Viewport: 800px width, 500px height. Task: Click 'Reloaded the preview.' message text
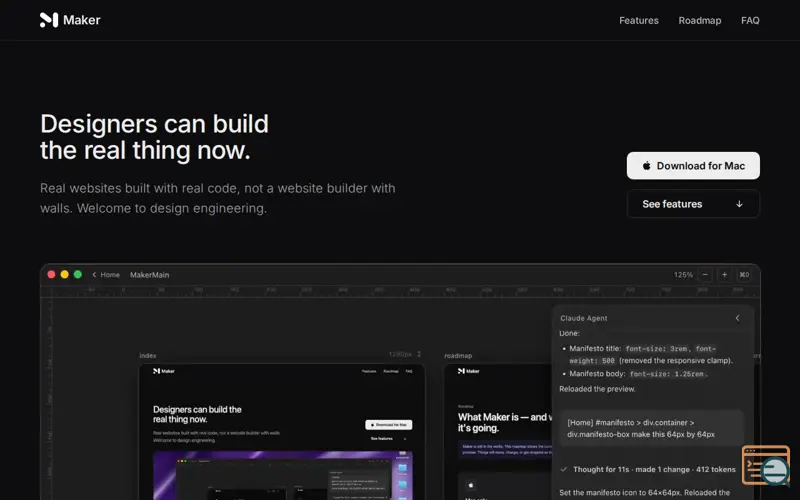(x=597, y=389)
